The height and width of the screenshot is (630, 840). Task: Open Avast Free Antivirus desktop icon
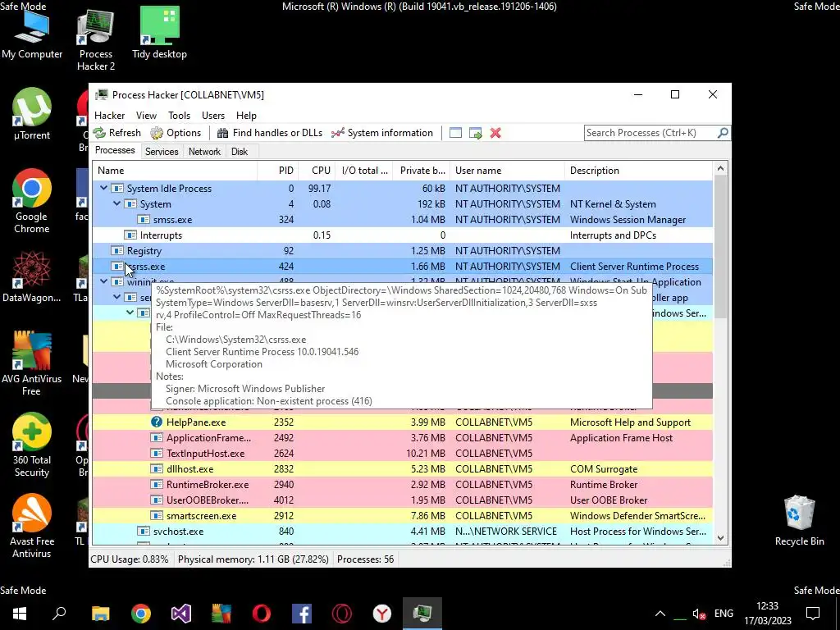[32, 526]
